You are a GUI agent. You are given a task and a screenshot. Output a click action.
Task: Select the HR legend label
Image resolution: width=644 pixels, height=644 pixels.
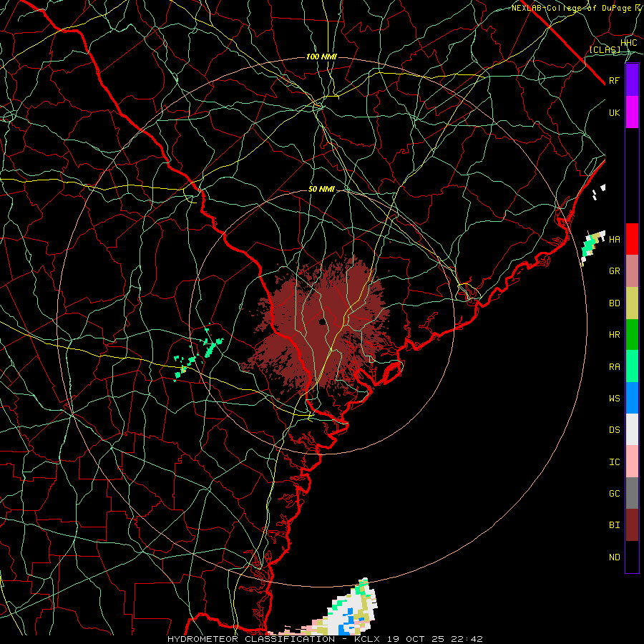point(614,335)
